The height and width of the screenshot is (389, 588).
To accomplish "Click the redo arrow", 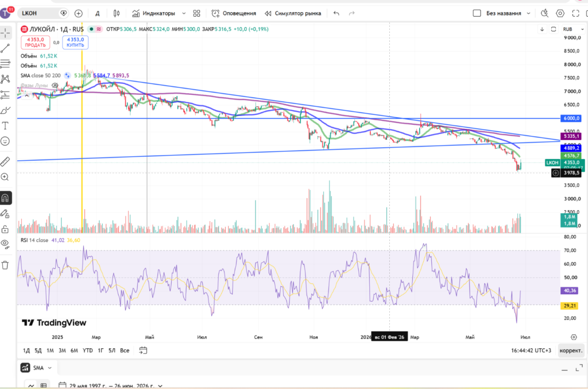I will (352, 14).
